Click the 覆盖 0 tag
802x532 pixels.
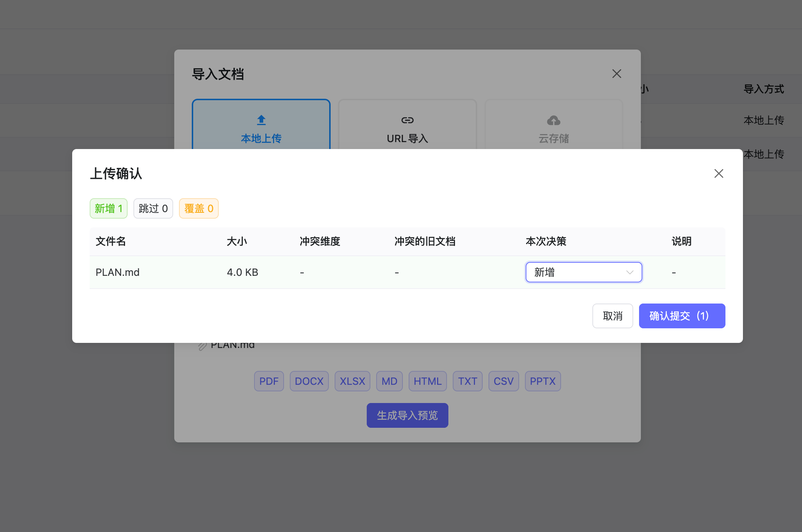[199, 208]
